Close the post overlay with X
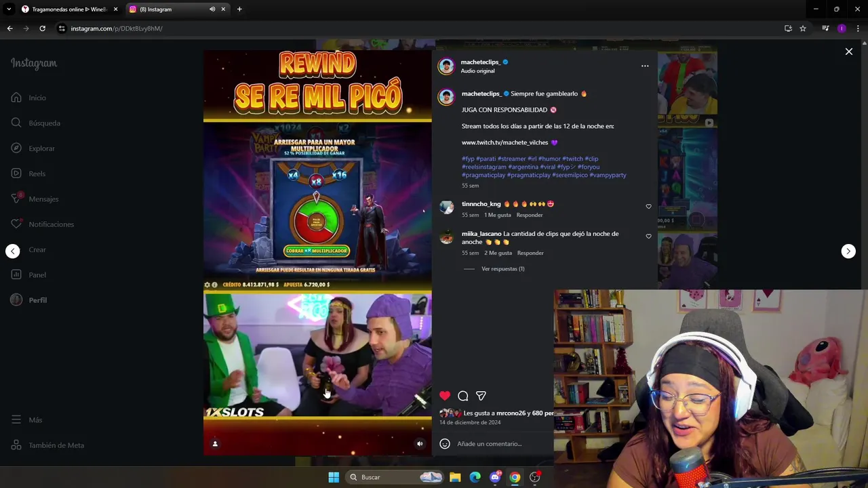 (x=848, y=52)
